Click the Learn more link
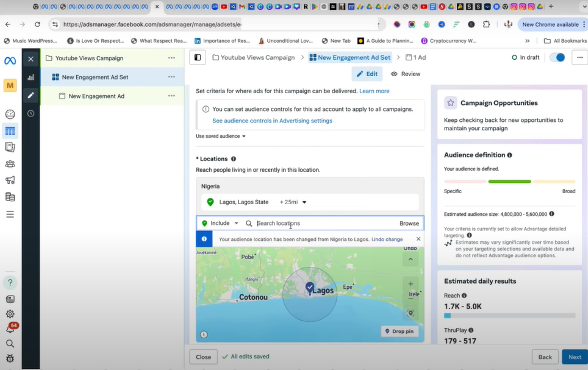588x370 pixels. click(375, 91)
